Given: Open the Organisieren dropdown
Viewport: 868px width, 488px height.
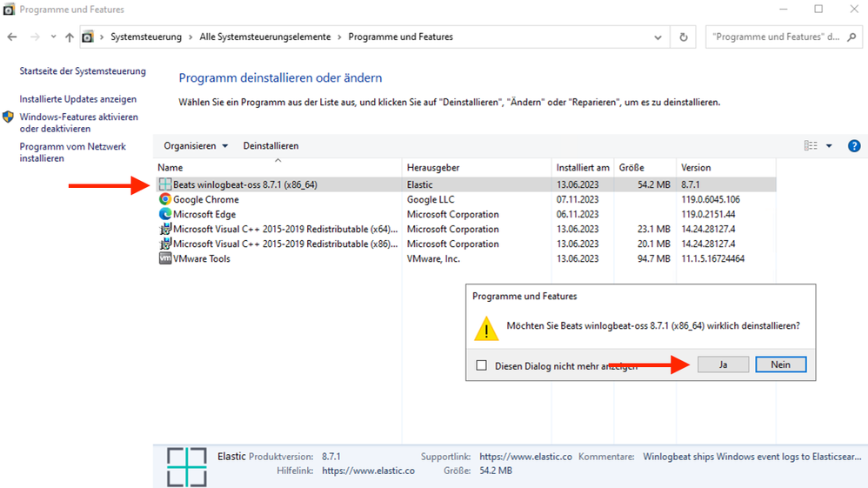Looking at the screenshot, I should [x=196, y=145].
